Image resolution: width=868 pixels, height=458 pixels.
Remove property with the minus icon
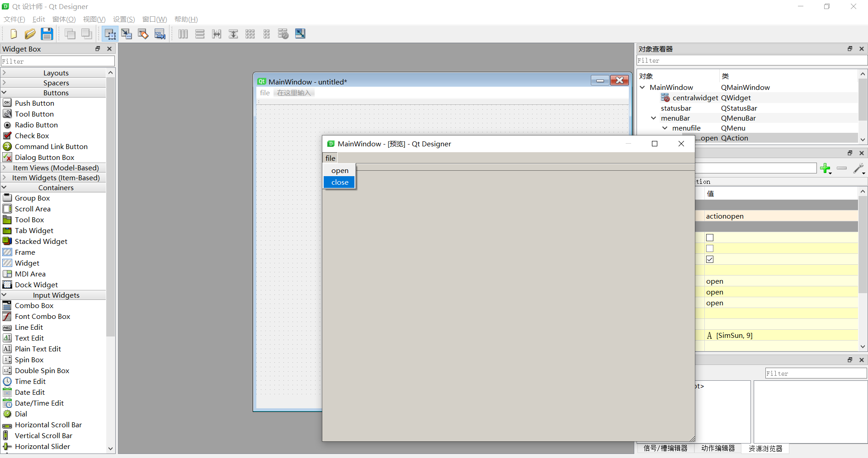point(842,168)
